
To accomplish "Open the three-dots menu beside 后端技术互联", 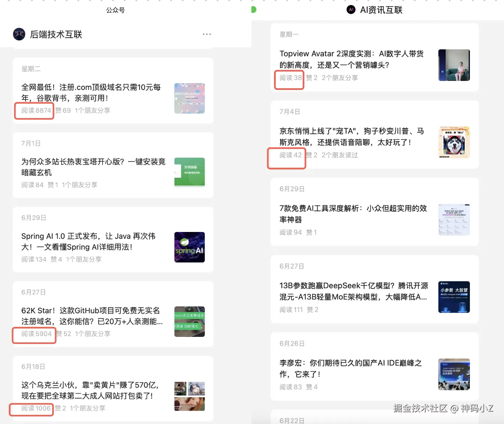I will pos(207,34).
